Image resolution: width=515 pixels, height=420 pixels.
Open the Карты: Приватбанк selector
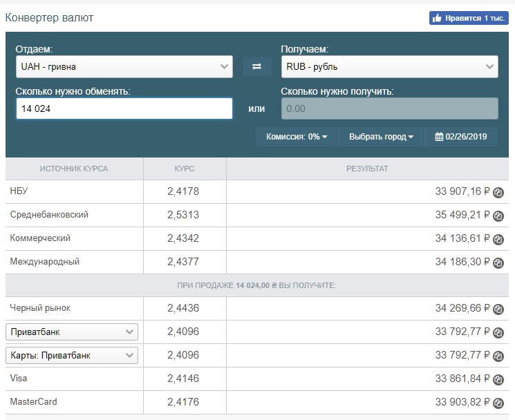(72, 355)
